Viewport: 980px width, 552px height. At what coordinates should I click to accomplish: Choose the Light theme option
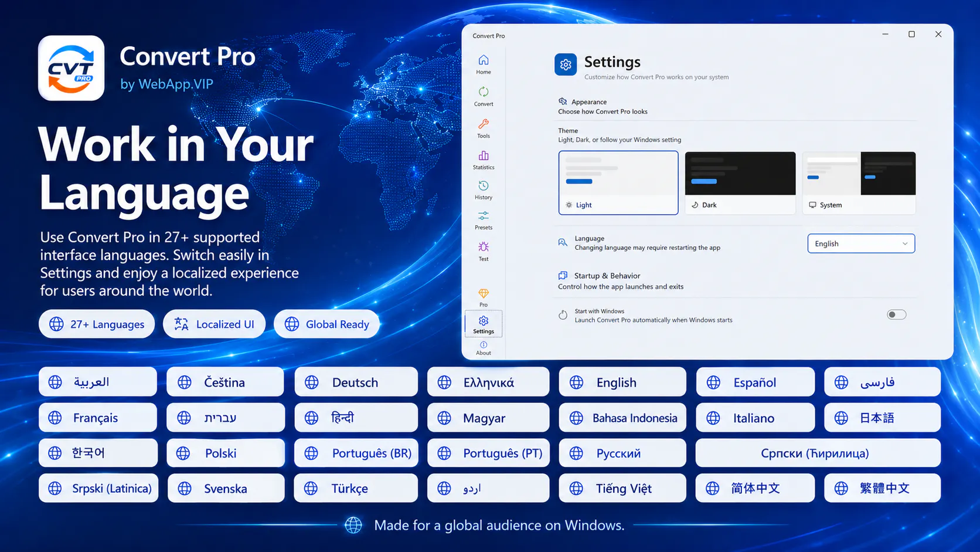pyautogui.click(x=618, y=183)
